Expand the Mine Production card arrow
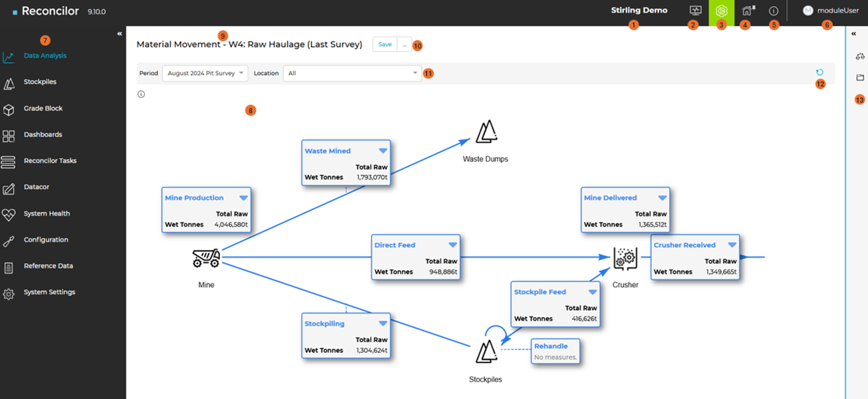The image size is (868, 399). (243, 198)
